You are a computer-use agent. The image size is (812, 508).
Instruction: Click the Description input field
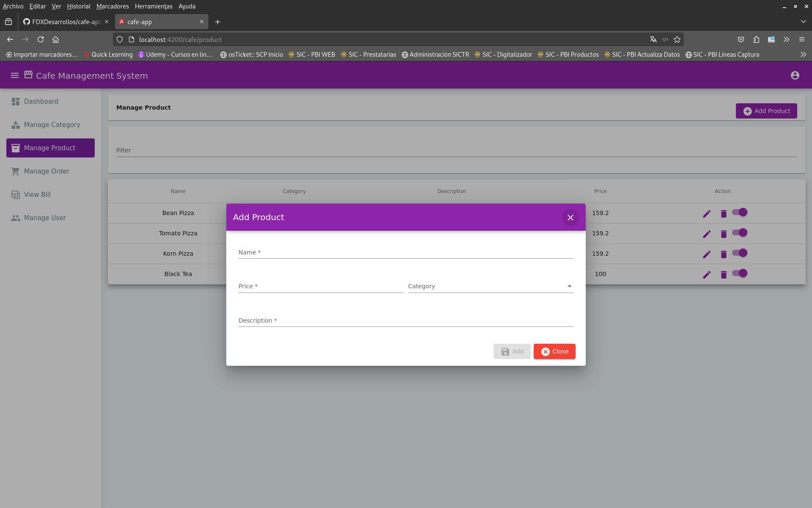pyautogui.click(x=406, y=320)
